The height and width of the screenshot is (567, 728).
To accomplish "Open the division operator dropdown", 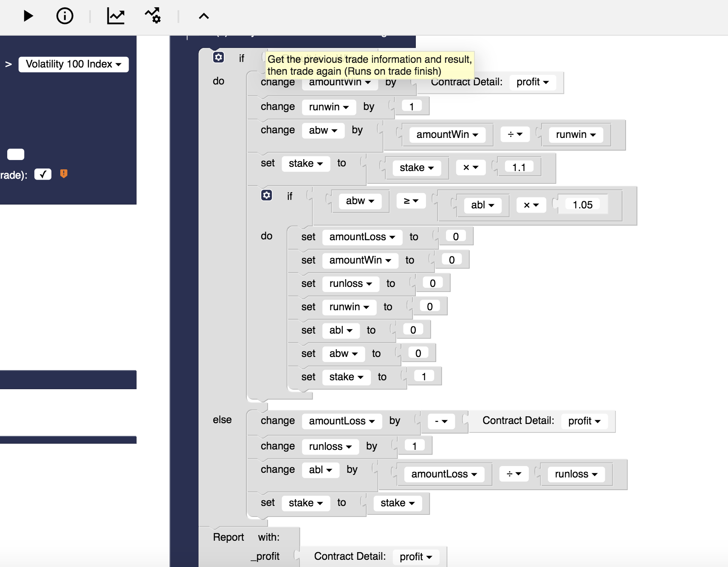I will coord(515,134).
